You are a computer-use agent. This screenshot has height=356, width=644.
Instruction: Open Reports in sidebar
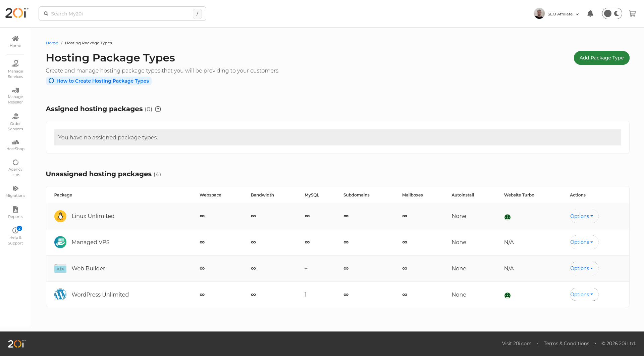pos(15,212)
